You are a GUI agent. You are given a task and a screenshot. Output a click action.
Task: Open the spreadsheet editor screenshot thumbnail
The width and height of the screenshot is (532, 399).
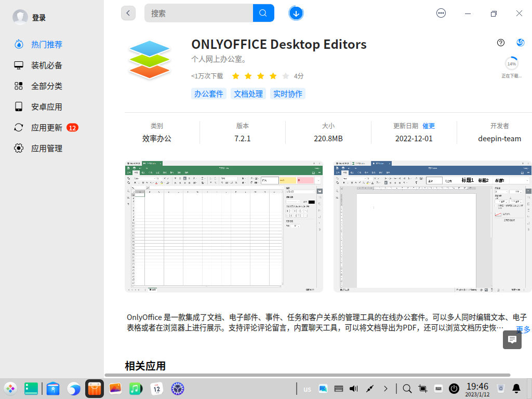pos(224,227)
